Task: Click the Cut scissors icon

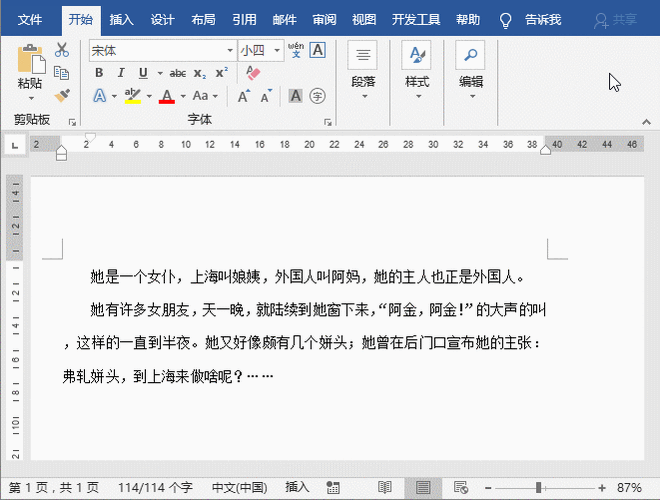Action: (x=62, y=50)
